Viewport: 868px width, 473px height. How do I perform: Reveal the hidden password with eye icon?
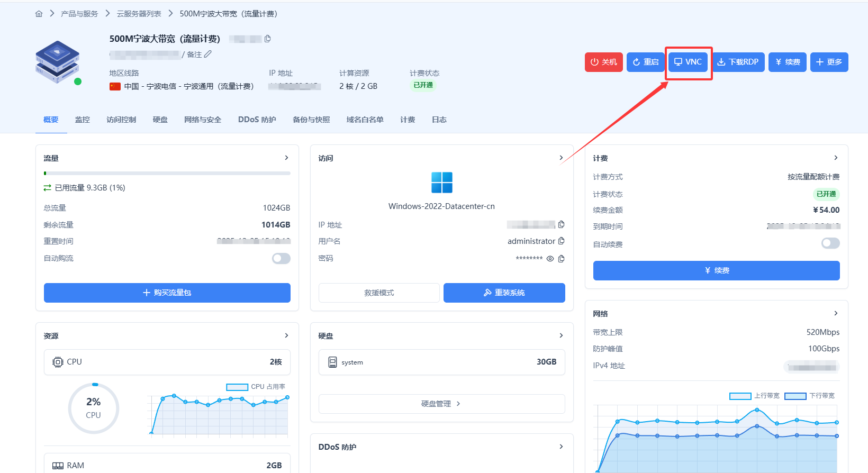[x=550, y=258]
